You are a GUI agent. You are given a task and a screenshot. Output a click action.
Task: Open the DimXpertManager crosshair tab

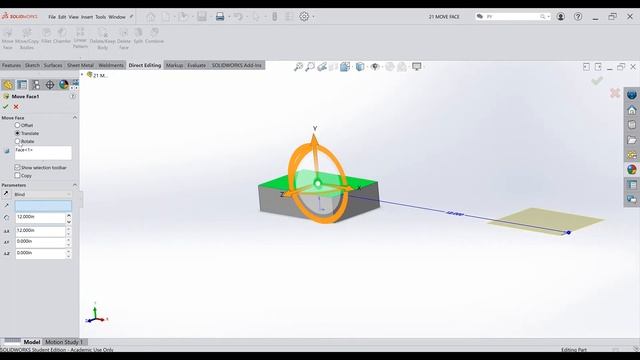[50, 84]
